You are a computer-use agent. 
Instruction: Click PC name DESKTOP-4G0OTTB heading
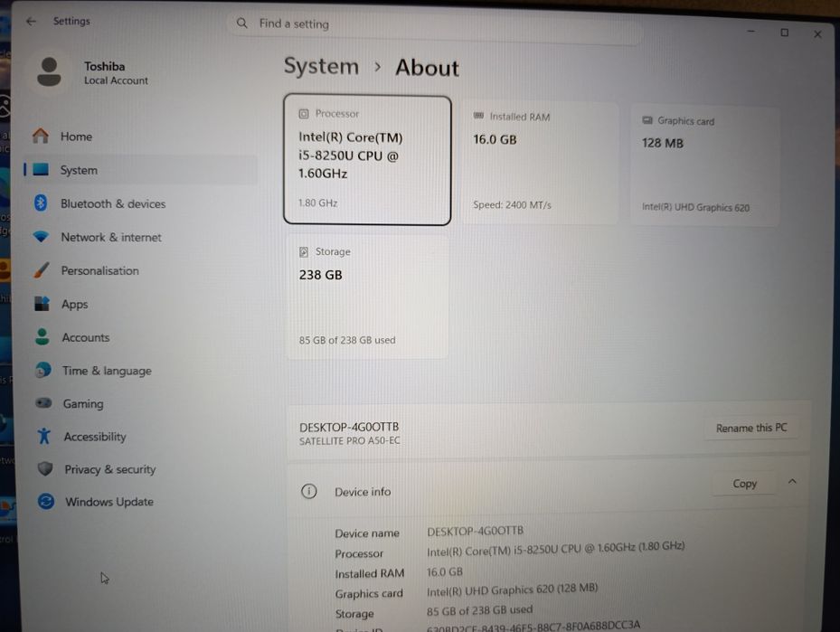click(x=349, y=427)
